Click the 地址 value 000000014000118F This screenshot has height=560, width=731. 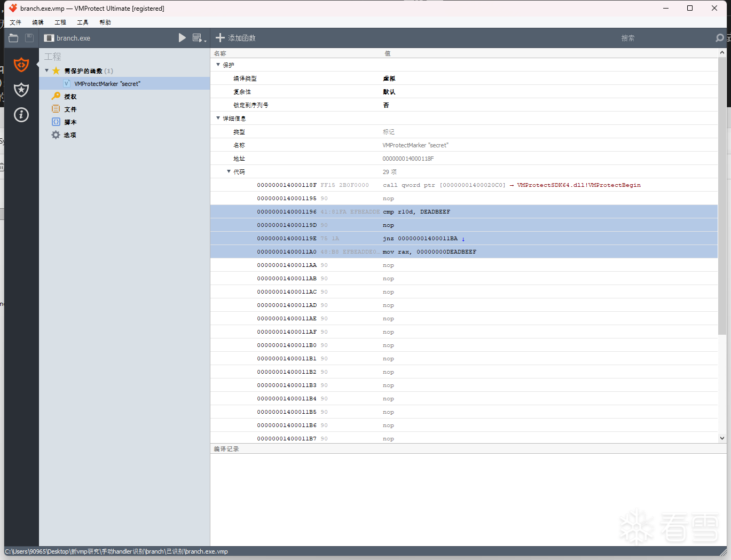[x=408, y=159]
